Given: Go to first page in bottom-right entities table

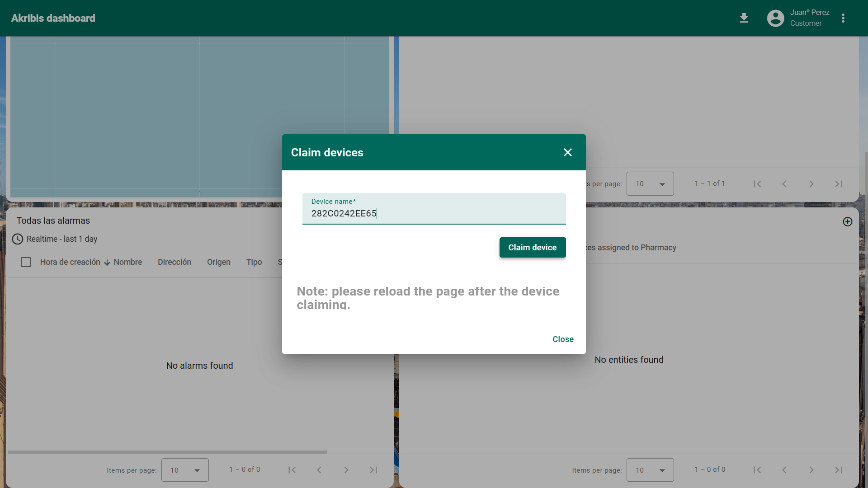Looking at the screenshot, I should pyautogui.click(x=757, y=470).
